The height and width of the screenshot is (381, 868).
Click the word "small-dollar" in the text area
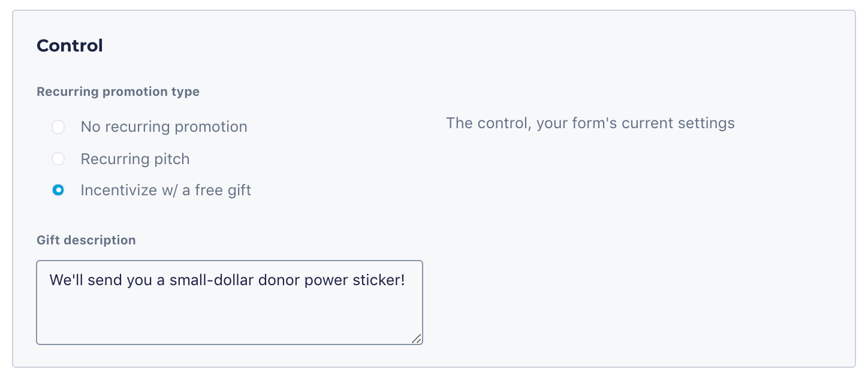point(210,280)
